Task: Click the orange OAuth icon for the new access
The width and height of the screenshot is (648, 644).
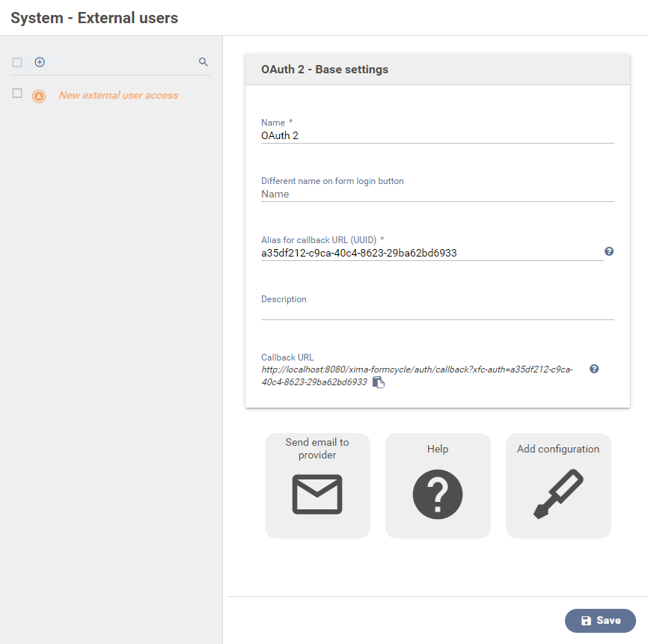Action: [39, 96]
